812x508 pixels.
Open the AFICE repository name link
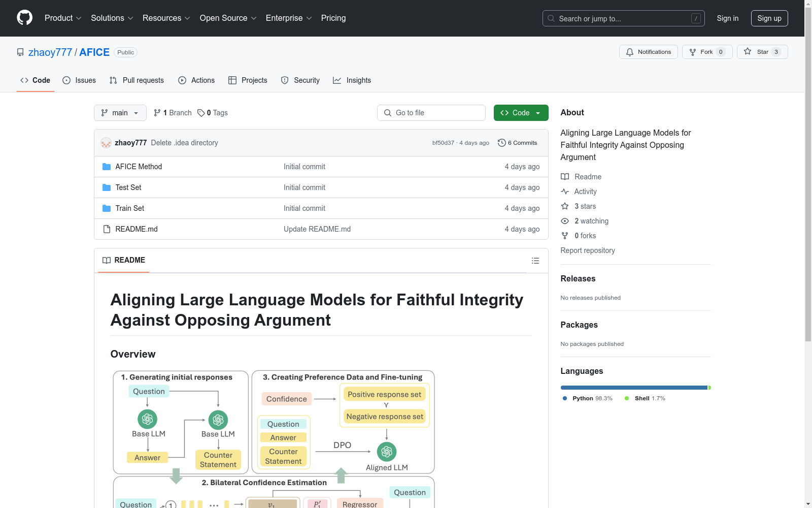pos(94,52)
